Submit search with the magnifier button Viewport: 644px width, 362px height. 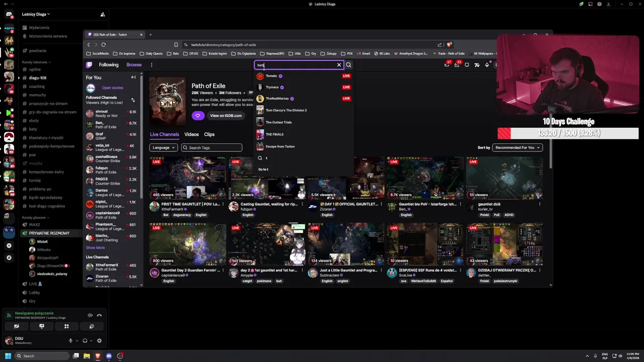(348, 65)
